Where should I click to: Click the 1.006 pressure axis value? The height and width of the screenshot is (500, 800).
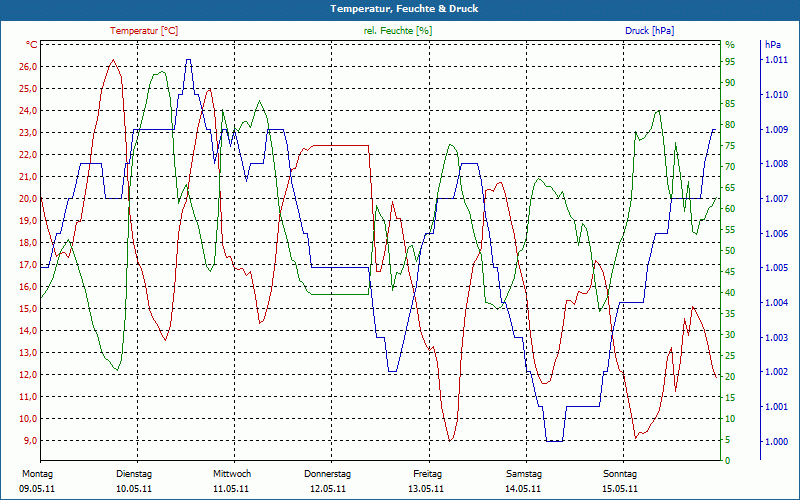pyautogui.click(x=776, y=234)
